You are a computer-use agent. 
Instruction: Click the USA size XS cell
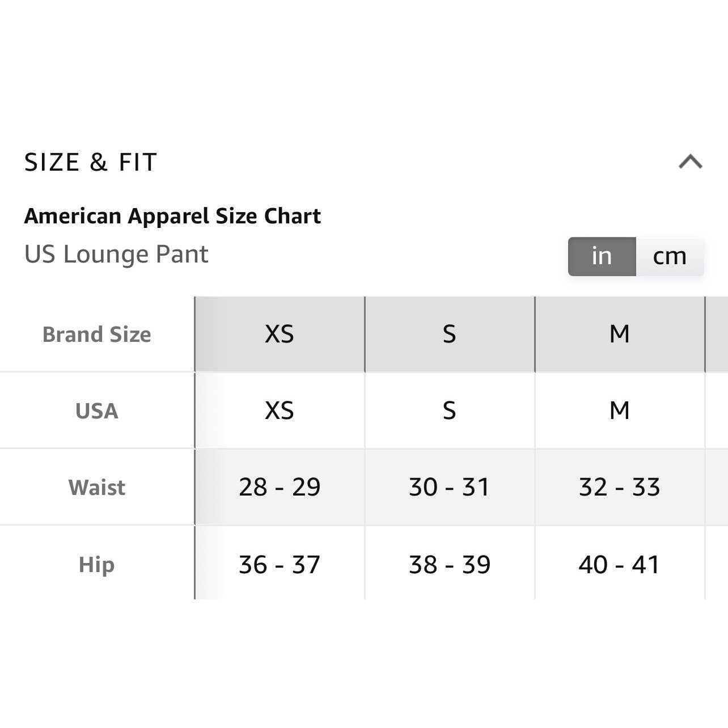(280, 410)
